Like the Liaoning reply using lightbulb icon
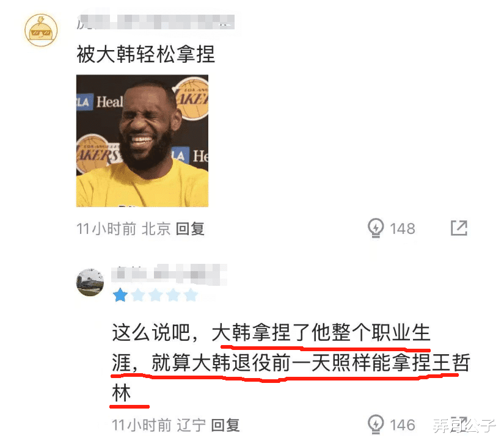The image size is (504, 444). point(376,424)
